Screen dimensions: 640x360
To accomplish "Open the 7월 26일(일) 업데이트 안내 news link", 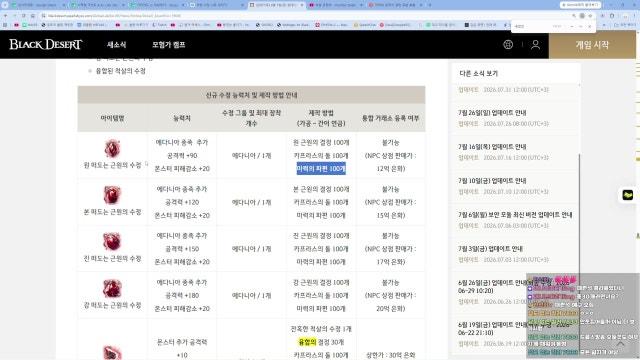I will pos(492,113).
